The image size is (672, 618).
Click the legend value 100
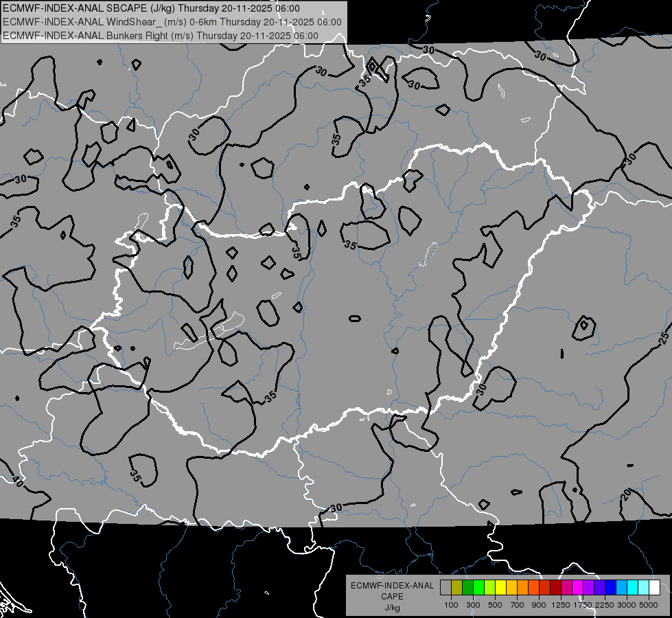[451, 605]
